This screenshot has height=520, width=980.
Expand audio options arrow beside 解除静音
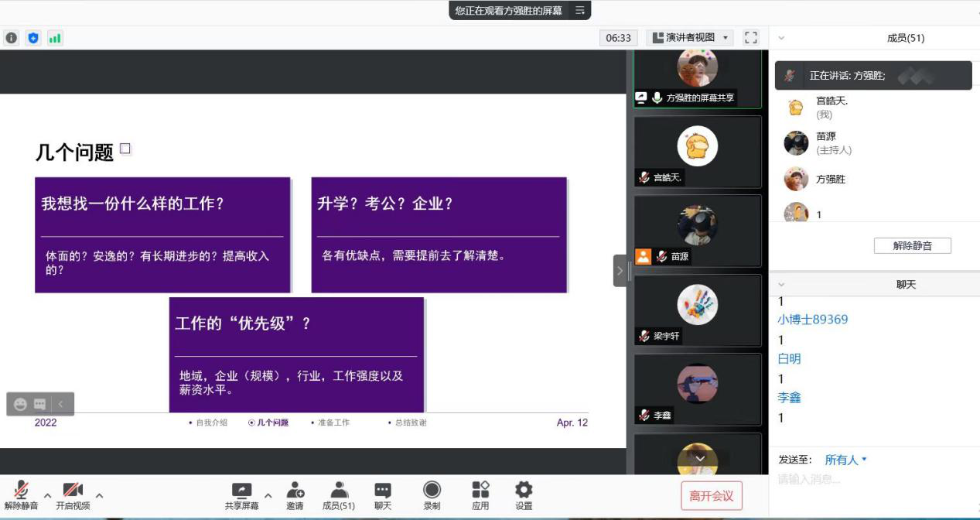point(47,495)
